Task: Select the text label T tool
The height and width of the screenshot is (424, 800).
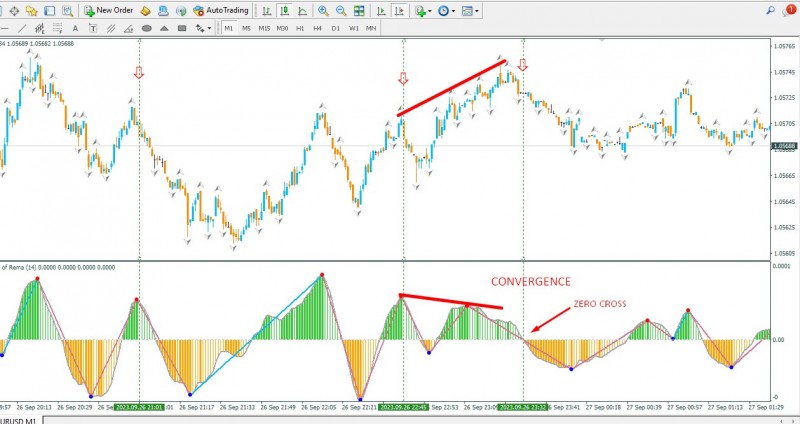Action: [x=93, y=29]
